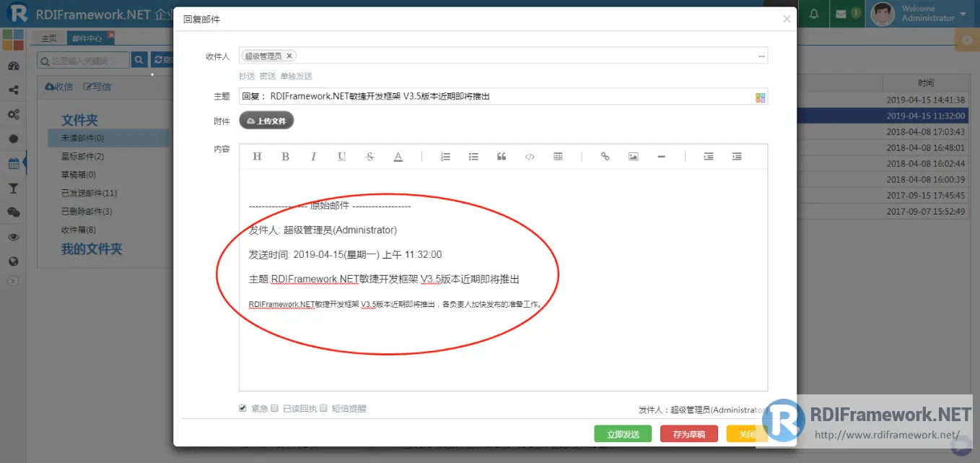Click 立即发送 to send the mail
The width and height of the screenshot is (980, 463).
[x=623, y=434]
